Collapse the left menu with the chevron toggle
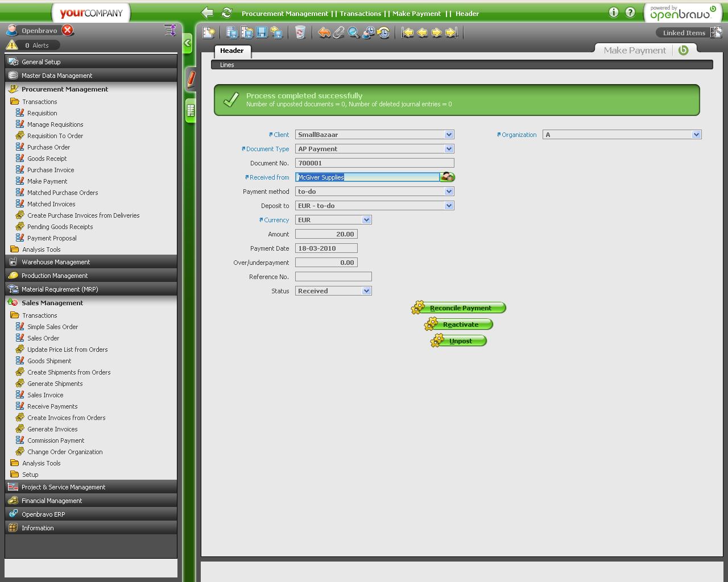This screenshot has height=582, width=728. tap(188, 43)
